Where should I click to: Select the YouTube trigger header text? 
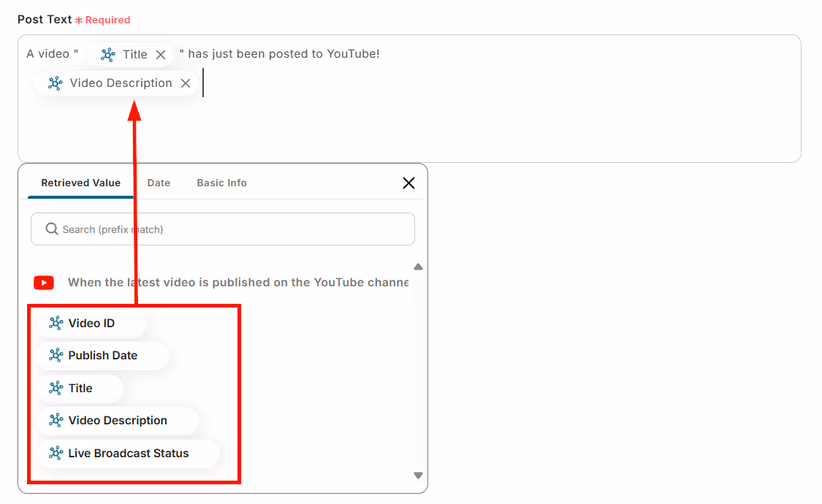coord(238,283)
